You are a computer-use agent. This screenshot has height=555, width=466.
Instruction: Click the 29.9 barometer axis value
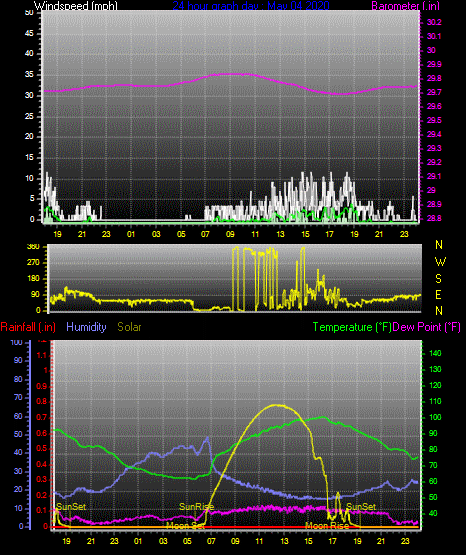[434, 64]
